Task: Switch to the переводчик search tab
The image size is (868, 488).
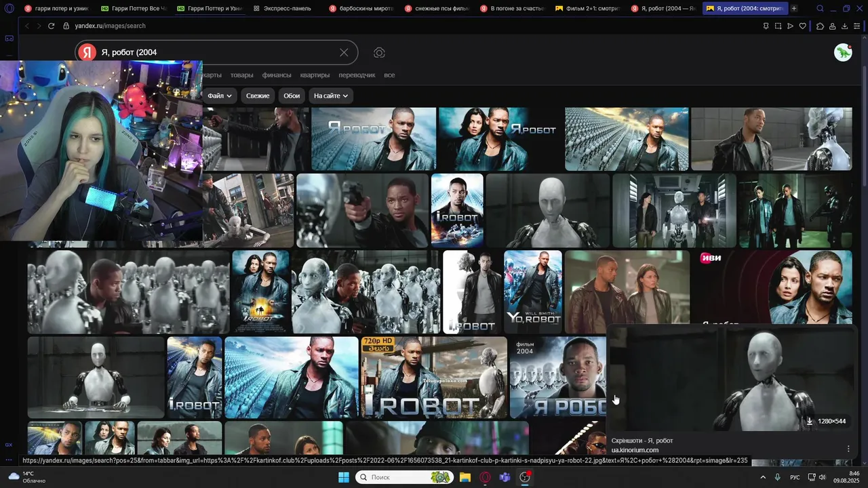Action: [357, 75]
